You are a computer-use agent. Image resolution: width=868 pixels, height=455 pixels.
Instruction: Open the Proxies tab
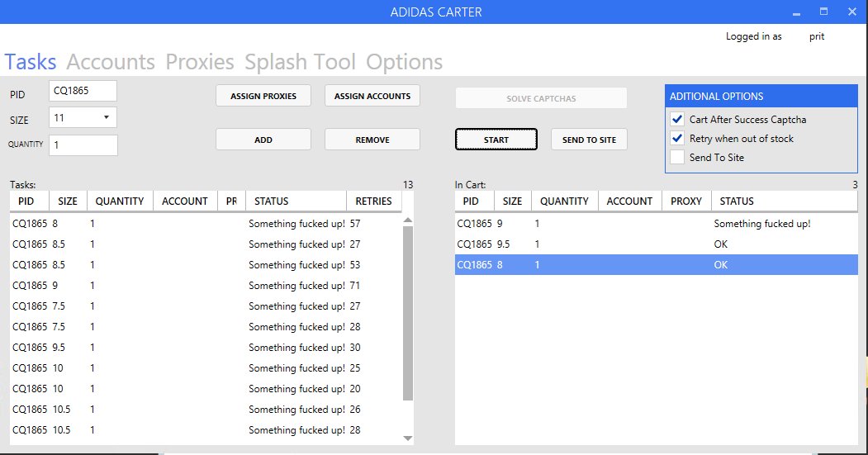click(x=200, y=61)
